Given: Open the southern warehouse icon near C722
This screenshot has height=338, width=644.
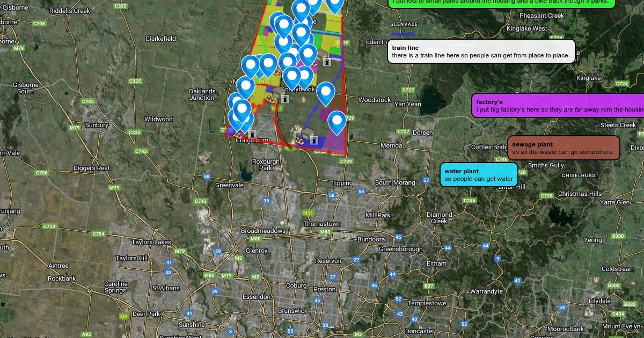Looking at the screenshot, I should pos(308,134).
